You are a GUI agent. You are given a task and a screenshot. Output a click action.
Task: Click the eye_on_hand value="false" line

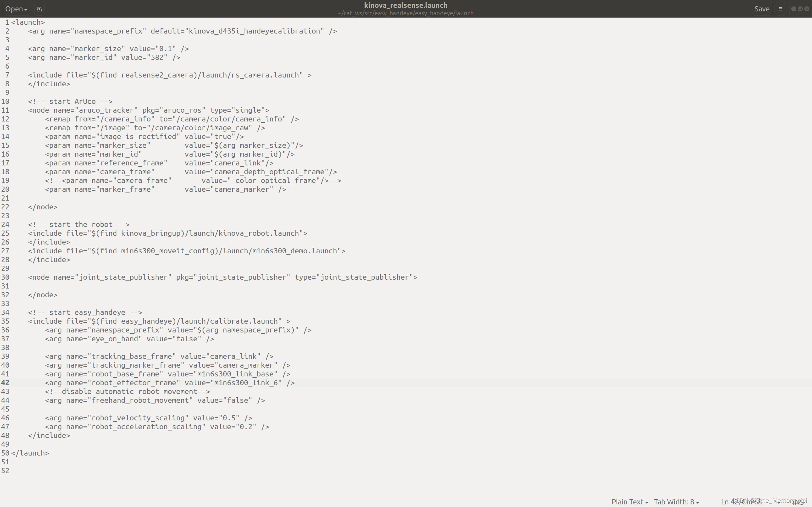129,339
